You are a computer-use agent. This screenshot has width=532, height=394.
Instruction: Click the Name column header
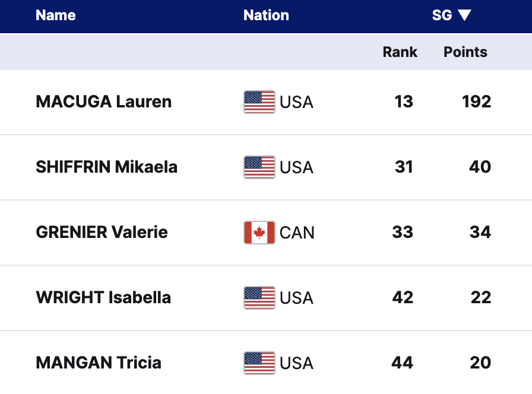[56, 15]
